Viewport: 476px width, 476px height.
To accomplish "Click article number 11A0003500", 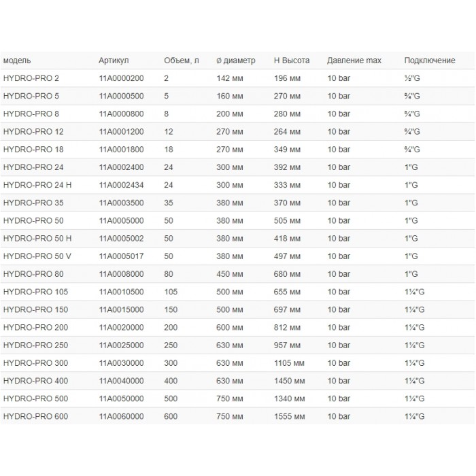I will (122, 203).
